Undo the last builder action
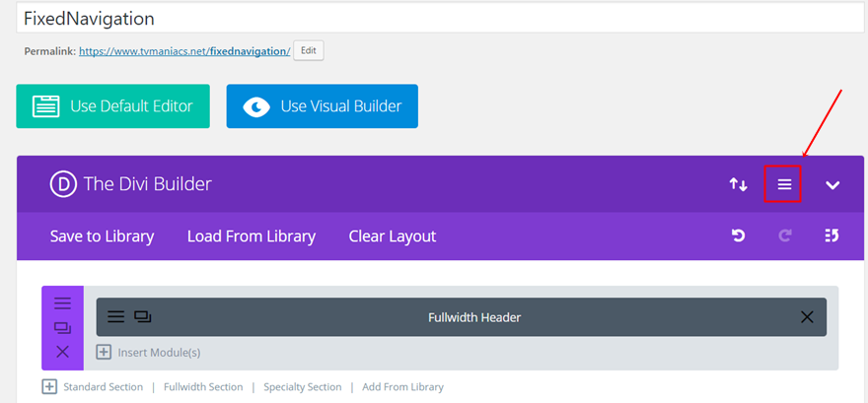 coord(739,236)
